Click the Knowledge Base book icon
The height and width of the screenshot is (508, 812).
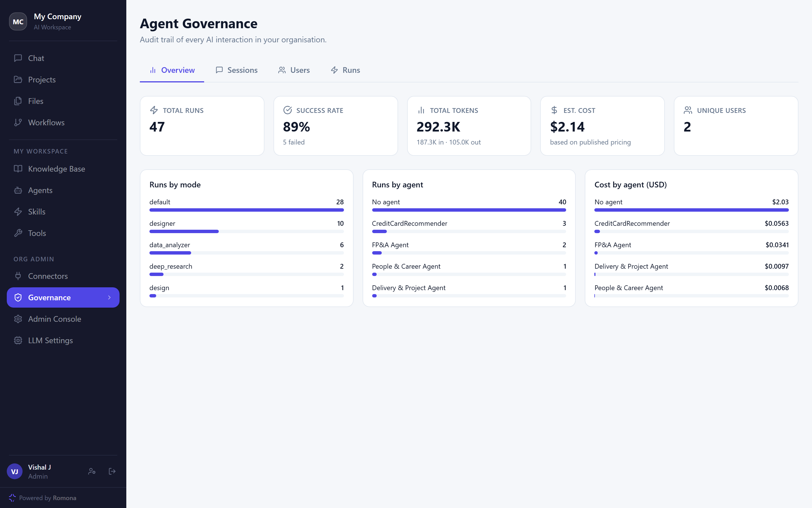(18, 169)
